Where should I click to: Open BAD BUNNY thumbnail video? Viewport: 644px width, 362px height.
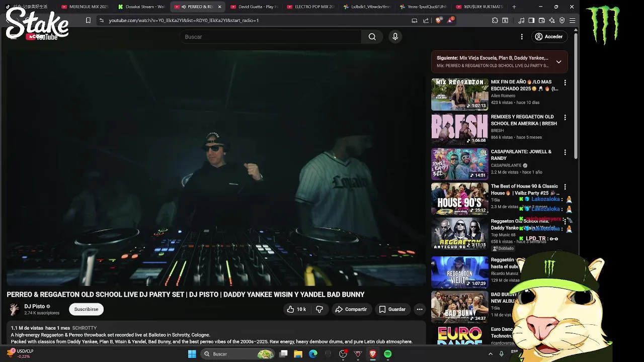460,307
